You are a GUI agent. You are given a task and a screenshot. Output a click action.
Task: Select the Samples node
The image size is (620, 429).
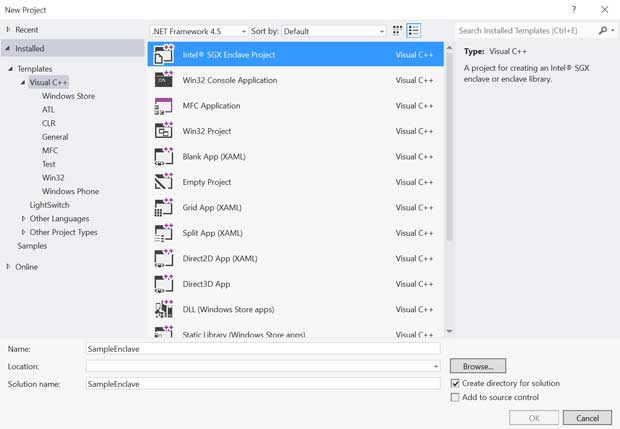coord(32,246)
